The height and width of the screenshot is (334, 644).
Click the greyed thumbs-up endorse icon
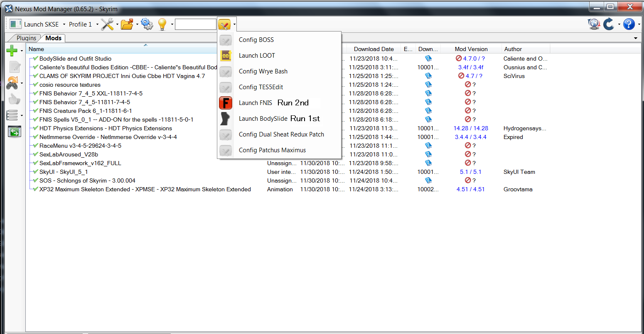pos(14,99)
